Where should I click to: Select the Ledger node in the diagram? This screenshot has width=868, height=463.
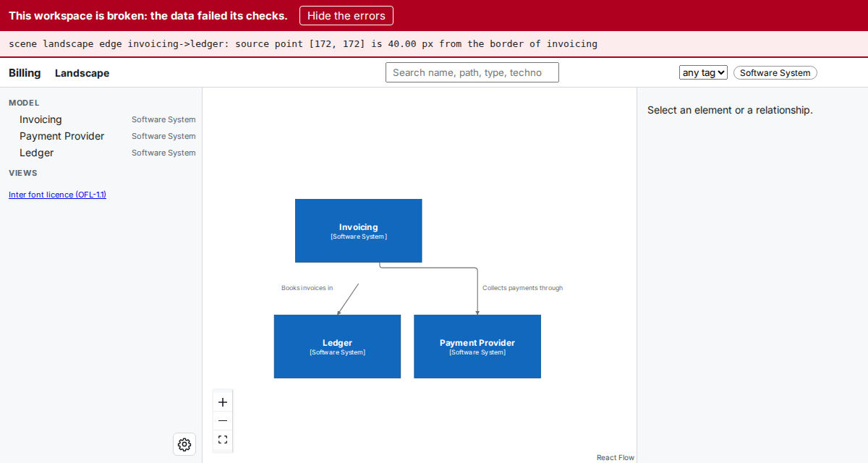click(x=337, y=347)
